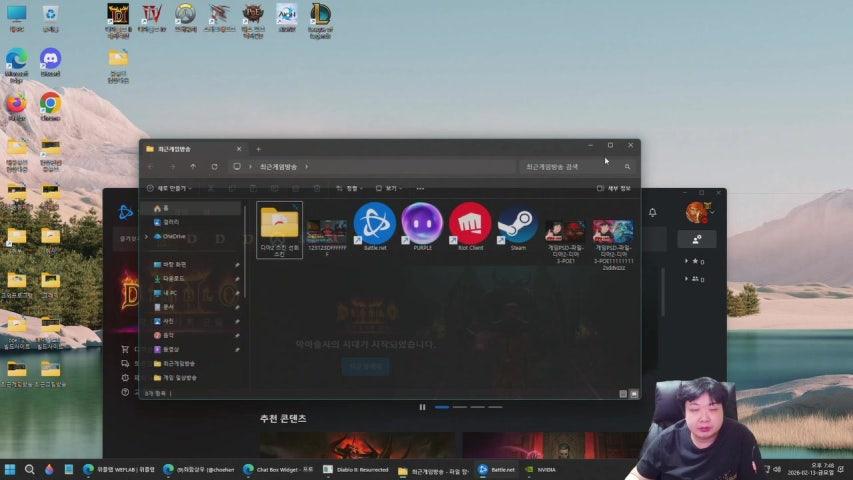Refresh the File Explorer folder view

click(214, 167)
